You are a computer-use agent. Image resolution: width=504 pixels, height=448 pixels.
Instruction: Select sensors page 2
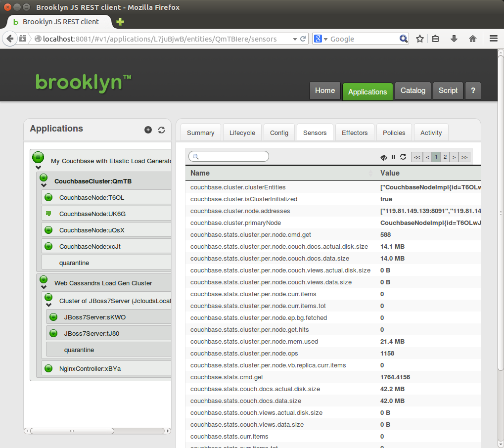445,157
